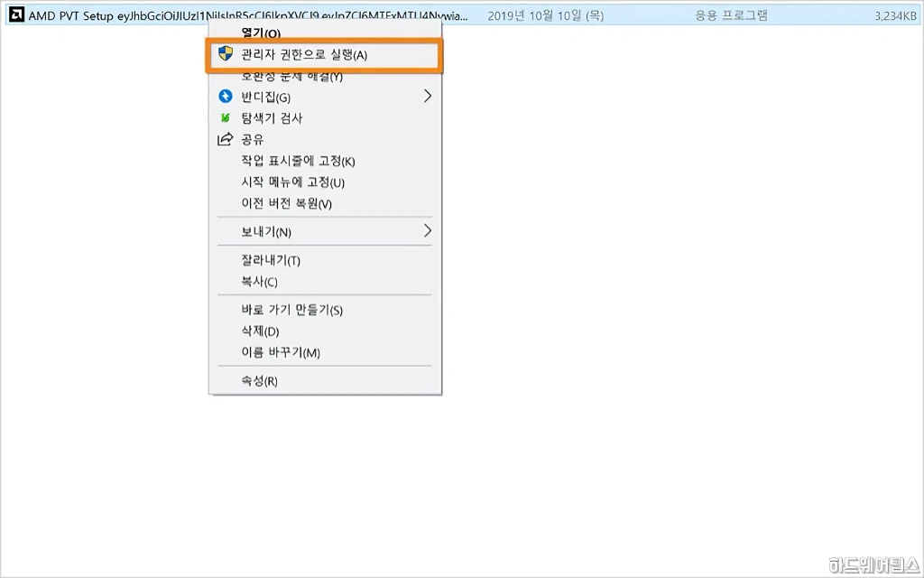Image resolution: width=924 pixels, height=578 pixels.
Task: Open file properties via 속성(R)
Action: pos(259,380)
